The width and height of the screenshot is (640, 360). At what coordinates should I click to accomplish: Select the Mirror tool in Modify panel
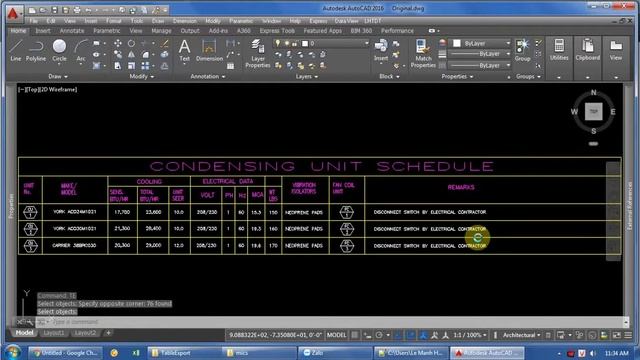131,54
